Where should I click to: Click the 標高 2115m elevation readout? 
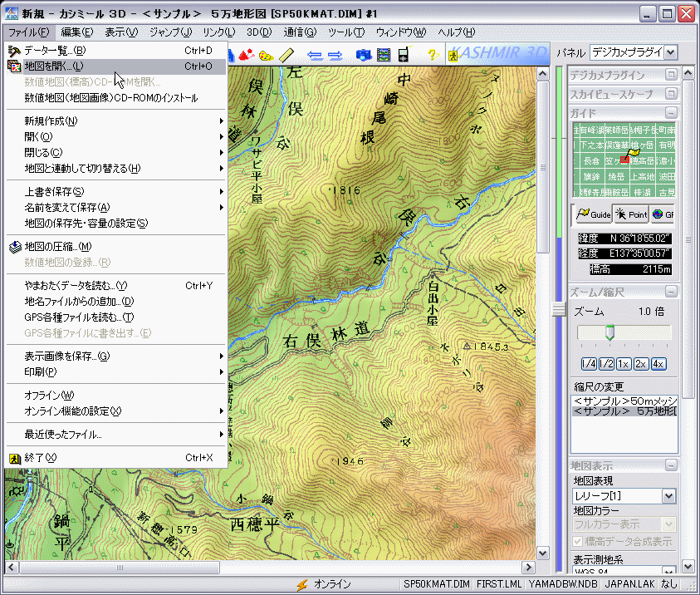coord(631,269)
